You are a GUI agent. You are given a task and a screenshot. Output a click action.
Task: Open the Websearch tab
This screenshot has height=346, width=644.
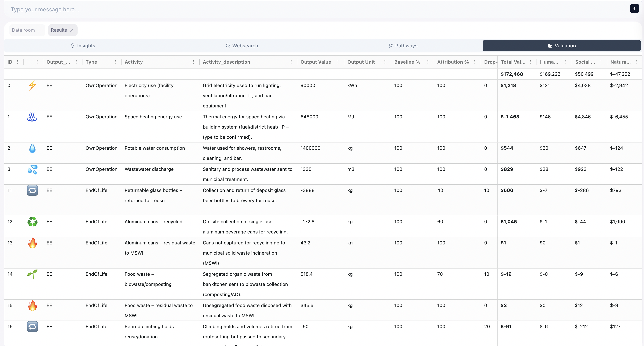pos(242,46)
